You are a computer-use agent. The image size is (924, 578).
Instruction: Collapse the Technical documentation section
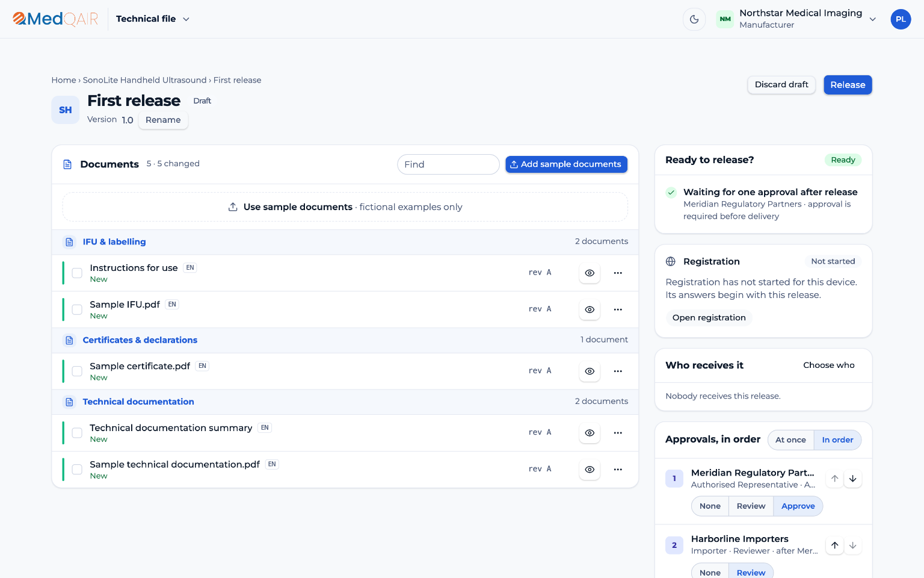tap(345, 402)
